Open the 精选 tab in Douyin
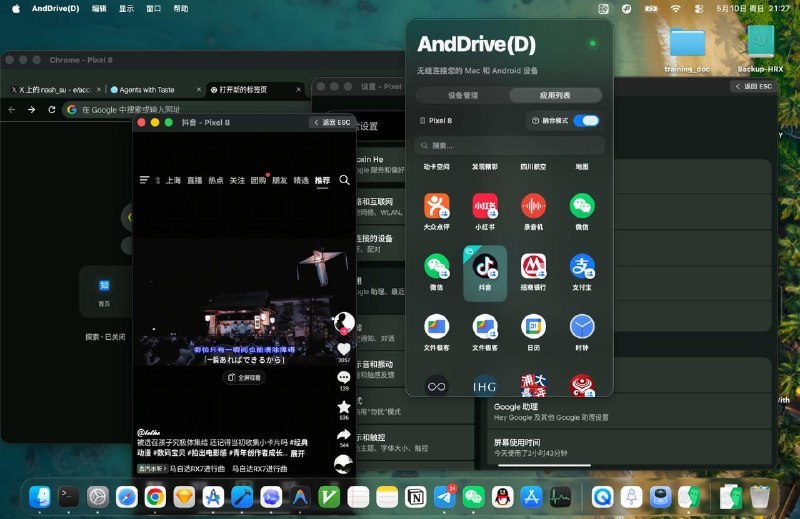Viewport: 800px width, 519px height. [x=301, y=180]
